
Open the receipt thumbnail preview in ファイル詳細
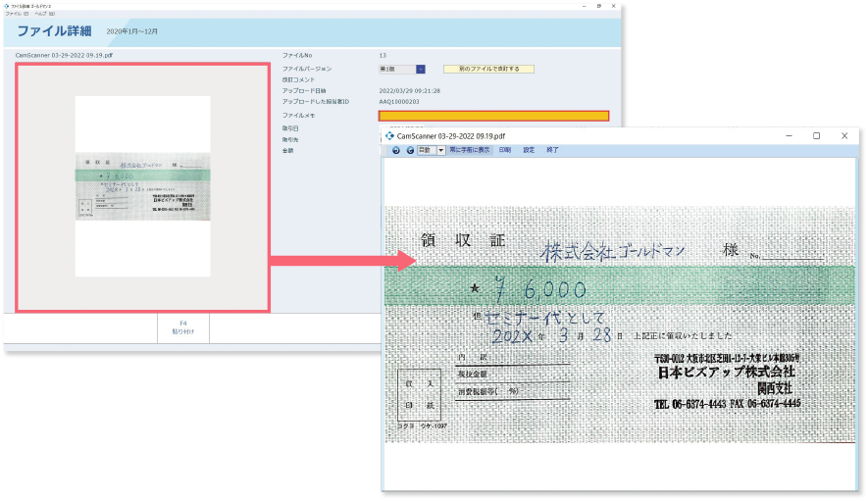(143, 186)
